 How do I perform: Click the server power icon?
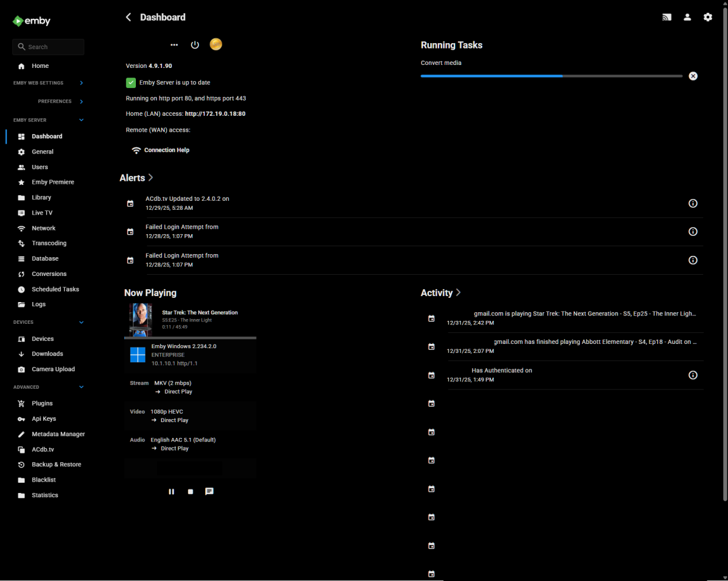coord(195,45)
